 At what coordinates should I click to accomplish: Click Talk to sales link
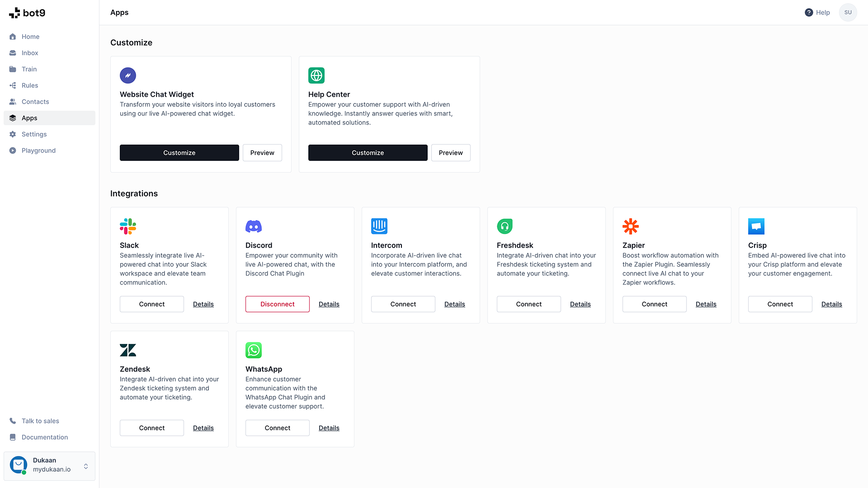click(x=40, y=421)
